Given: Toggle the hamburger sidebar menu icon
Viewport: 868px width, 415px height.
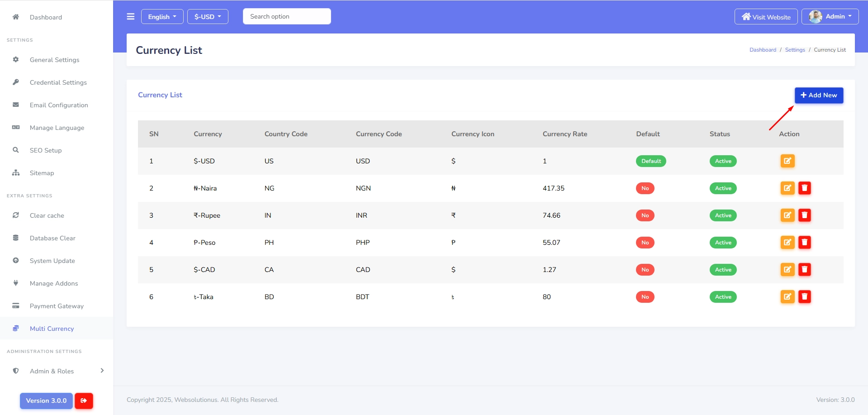Looking at the screenshot, I should click(x=131, y=17).
